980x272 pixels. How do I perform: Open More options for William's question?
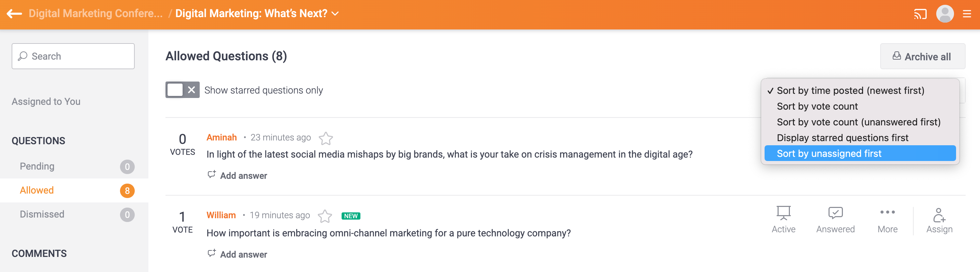tap(887, 219)
